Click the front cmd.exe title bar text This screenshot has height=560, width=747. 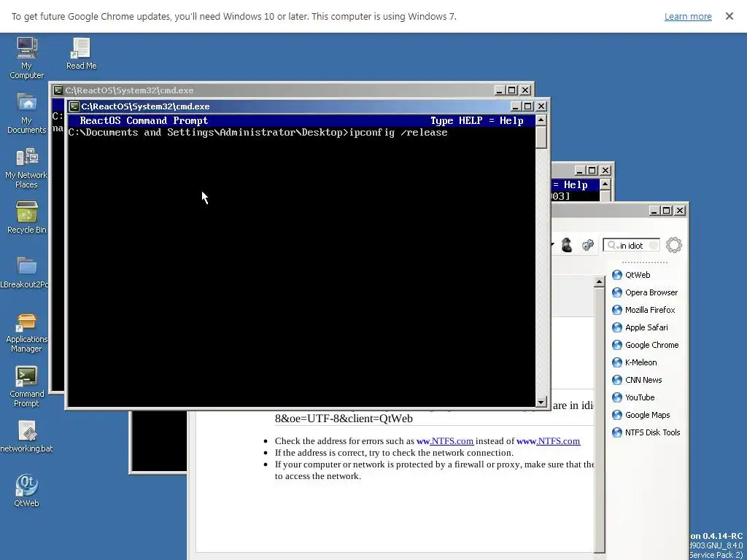click(145, 106)
